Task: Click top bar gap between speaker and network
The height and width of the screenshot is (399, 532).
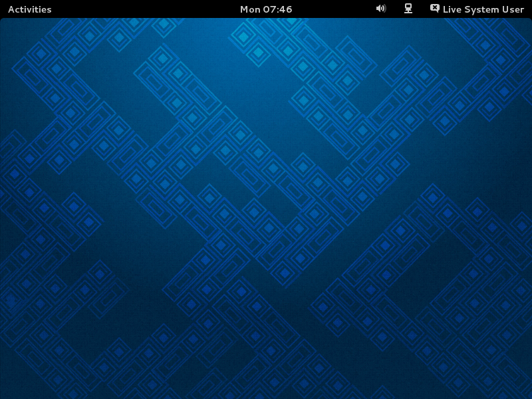Action: click(395, 9)
